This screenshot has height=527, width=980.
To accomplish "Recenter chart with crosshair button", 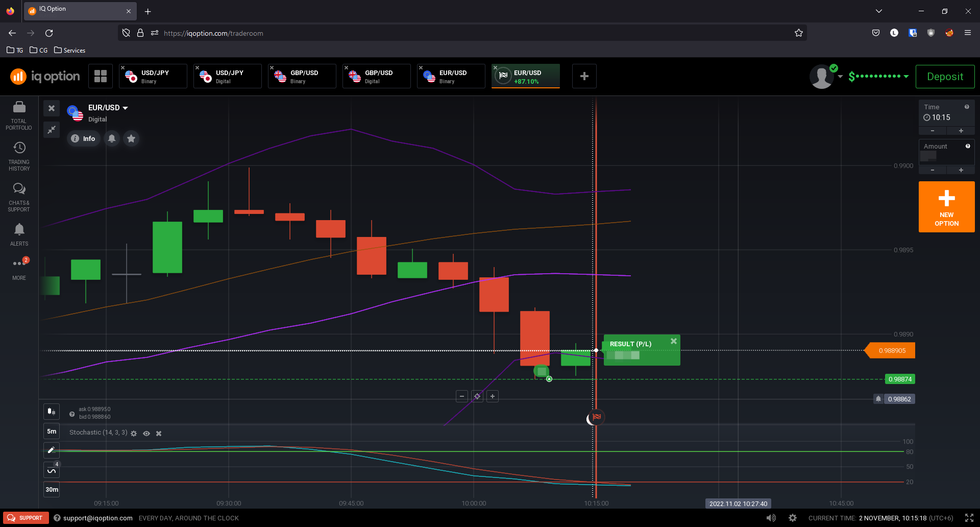I will point(477,396).
